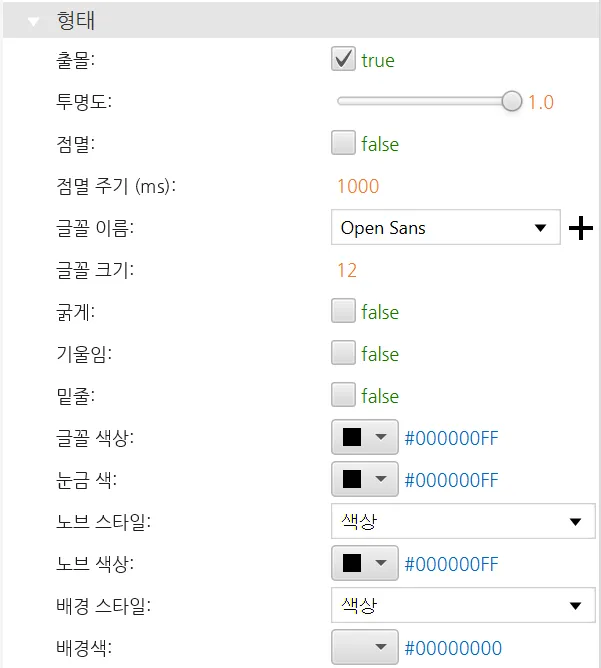Click the 글꼴 크기 value 12
601x668 pixels.
[x=347, y=270]
